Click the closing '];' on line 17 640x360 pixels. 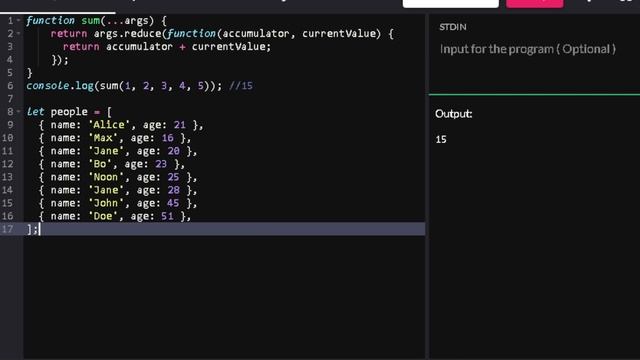(32, 229)
